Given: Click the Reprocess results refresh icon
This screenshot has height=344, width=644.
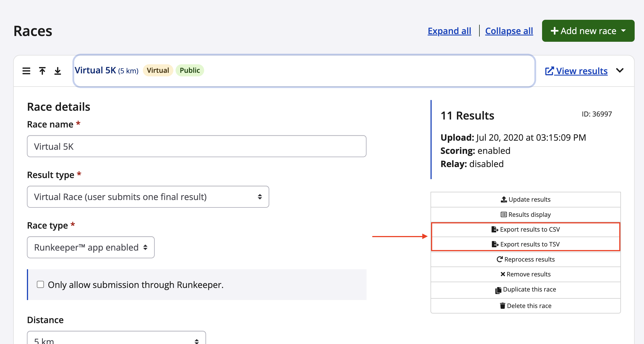Looking at the screenshot, I should pyautogui.click(x=499, y=259).
